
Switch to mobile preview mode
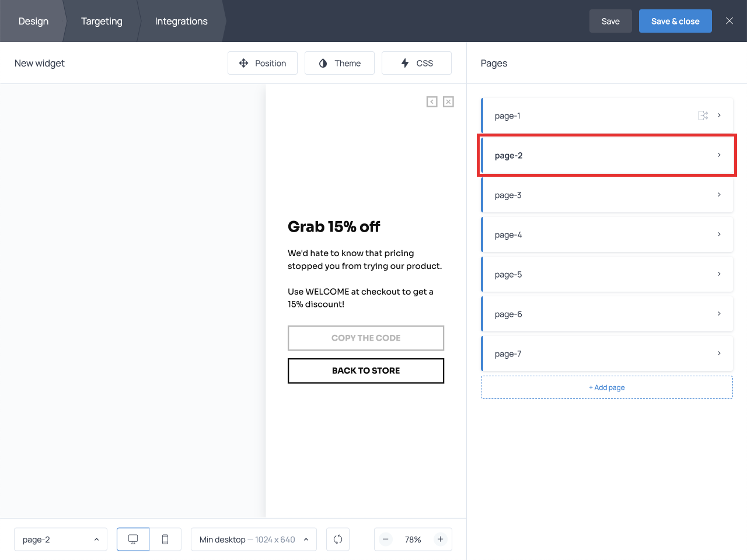tap(165, 540)
